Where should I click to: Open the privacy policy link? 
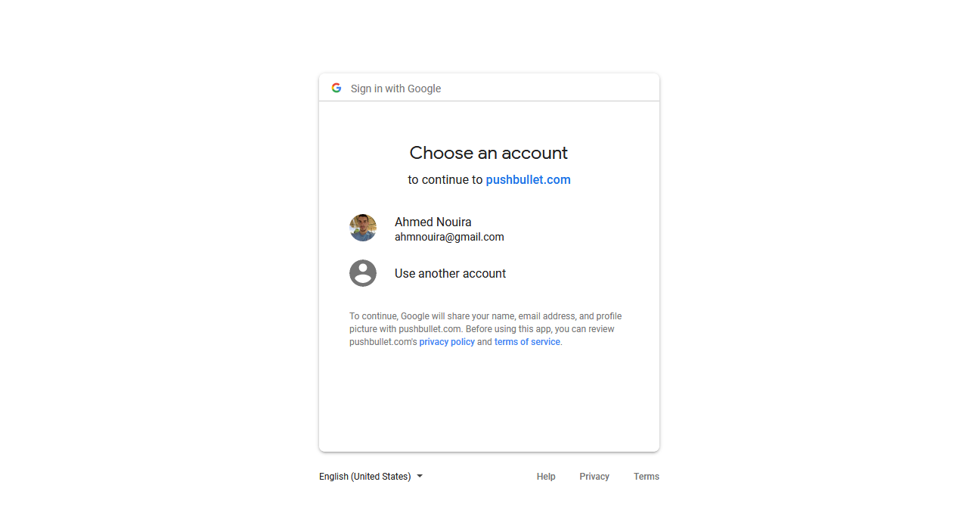[x=447, y=342]
